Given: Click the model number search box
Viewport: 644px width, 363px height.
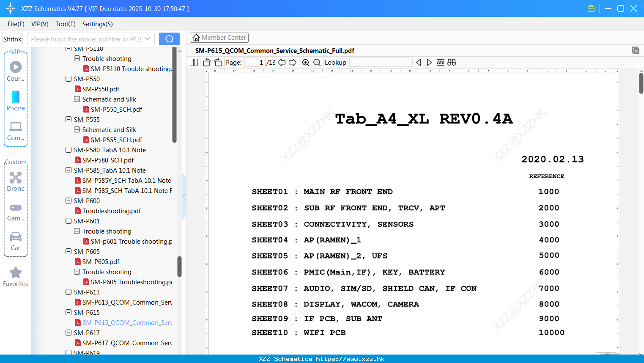Looking at the screenshot, I should click(x=86, y=39).
